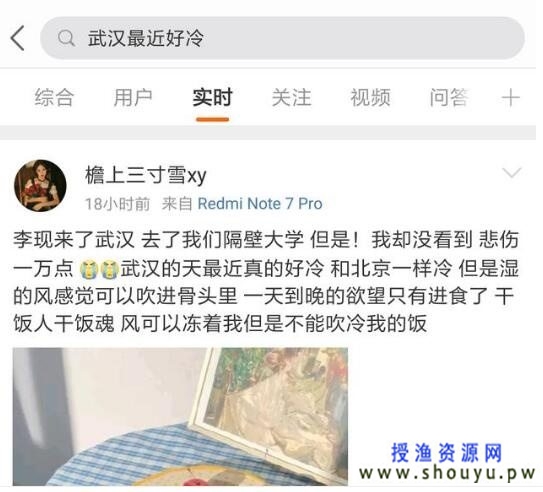Click the second crying emoji in post
The image size is (543, 492).
(110, 270)
